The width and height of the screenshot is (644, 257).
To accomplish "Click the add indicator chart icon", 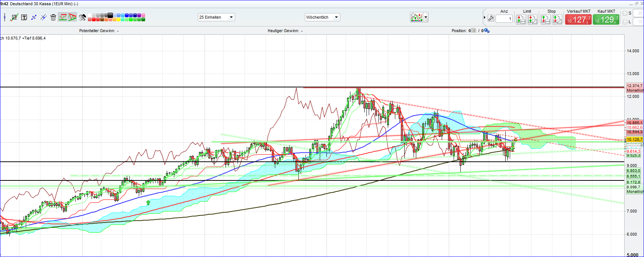I will (417, 17).
